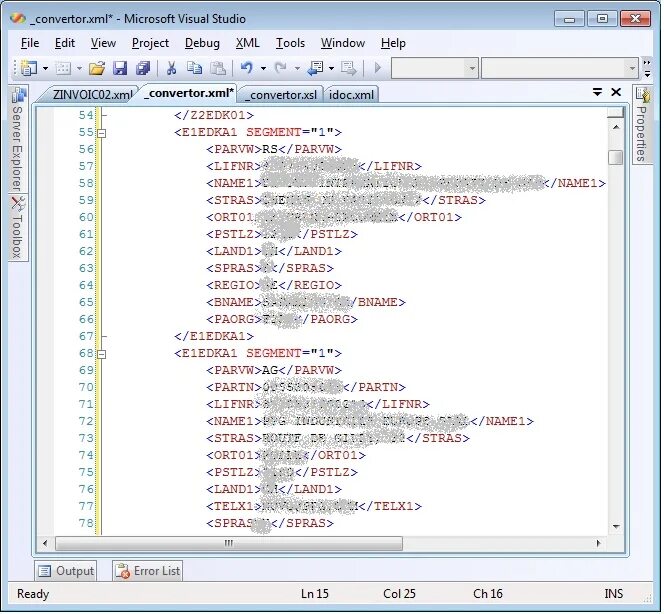Click the horizontal scrollbar right arrow
This screenshot has height=614, width=664.
click(x=598, y=543)
